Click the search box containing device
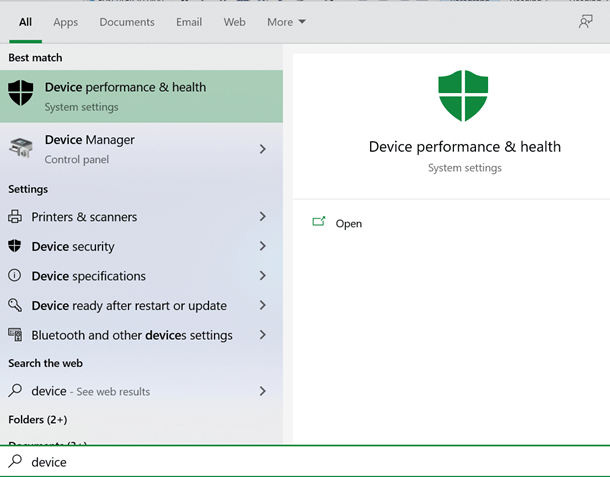This screenshot has width=610, height=477. point(305,461)
